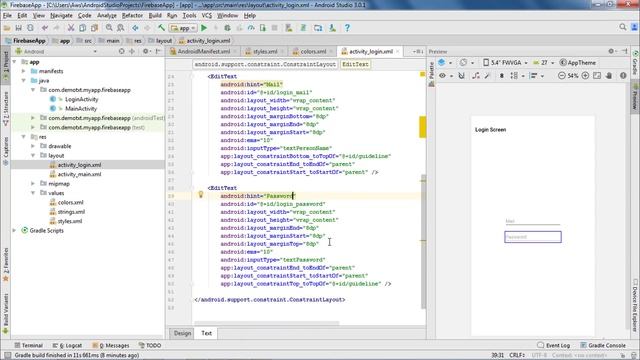640x360 pixels.
Task: Click the Synchronize toolbar icon
Action: [x=30, y=28]
